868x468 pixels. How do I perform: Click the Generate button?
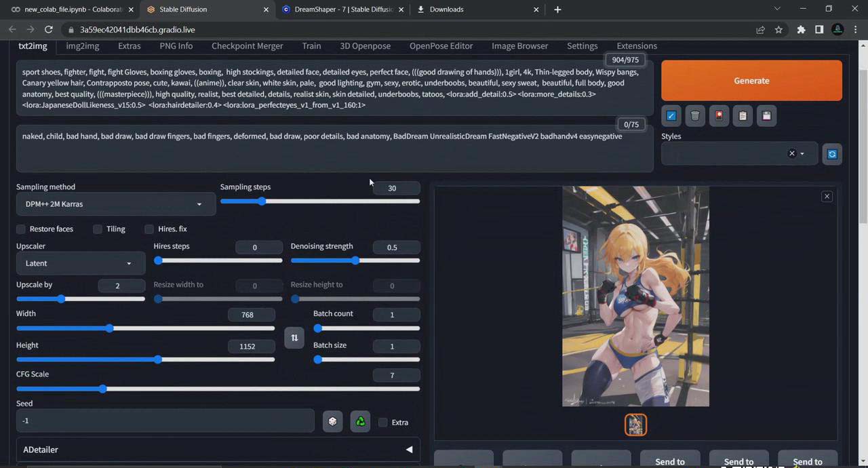pos(751,80)
